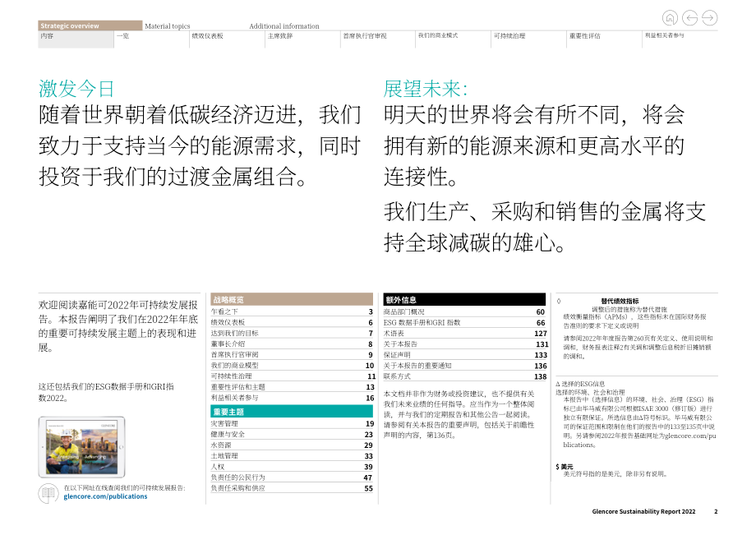This screenshot has width=756, height=535.
Task: Select the 主席致辞 navigation item
Action: [x=302, y=39]
